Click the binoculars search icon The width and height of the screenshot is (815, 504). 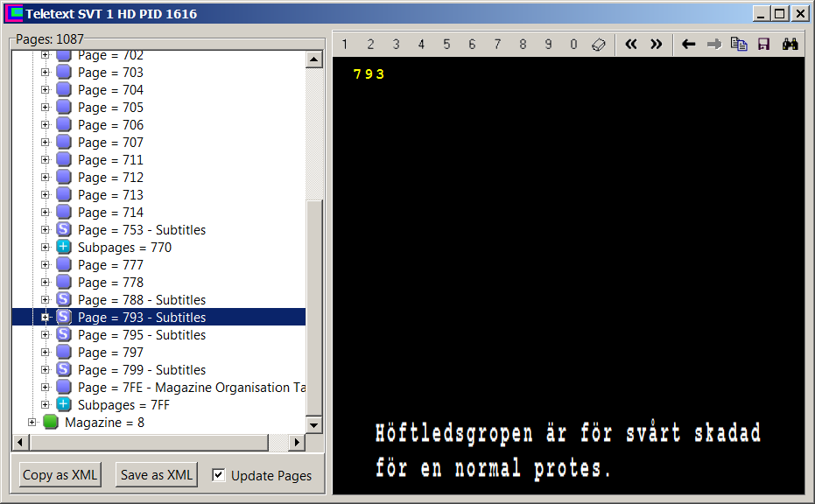pos(790,44)
